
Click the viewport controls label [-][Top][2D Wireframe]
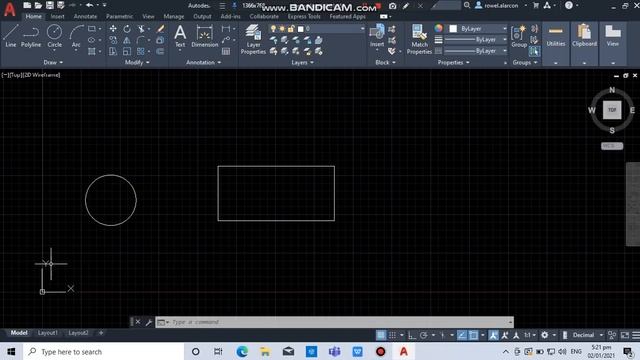[31, 75]
